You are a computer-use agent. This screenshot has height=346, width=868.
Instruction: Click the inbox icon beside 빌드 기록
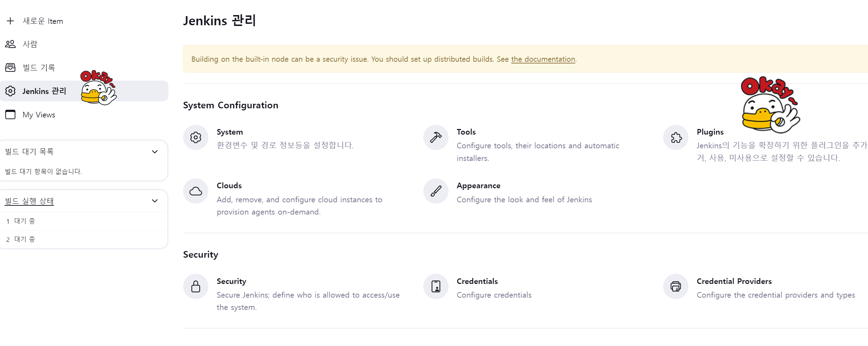pyautogui.click(x=11, y=67)
